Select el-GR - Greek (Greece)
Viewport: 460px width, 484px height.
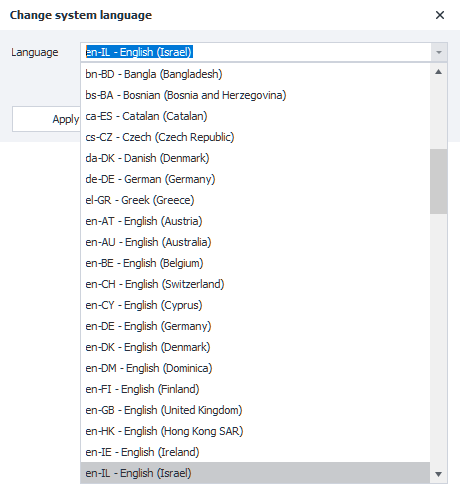(x=255, y=200)
